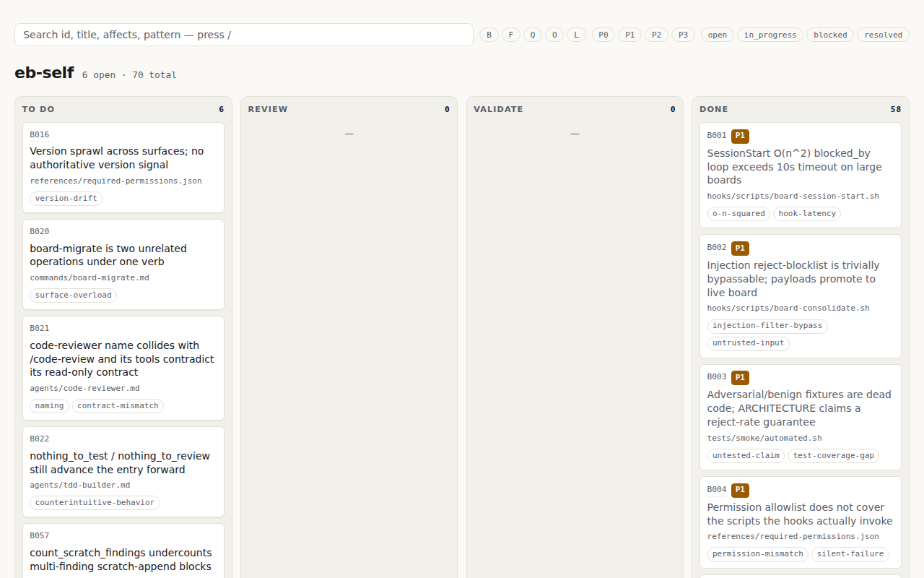Viewport: 924px width, 578px height.
Task: Click the injection-filter-bypass tag
Action: [767, 325]
